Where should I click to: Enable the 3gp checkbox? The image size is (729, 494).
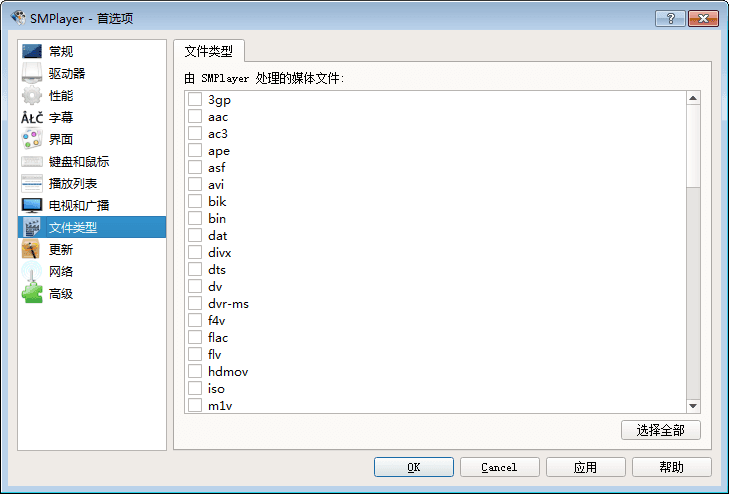pyautogui.click(x=195, y=99)
